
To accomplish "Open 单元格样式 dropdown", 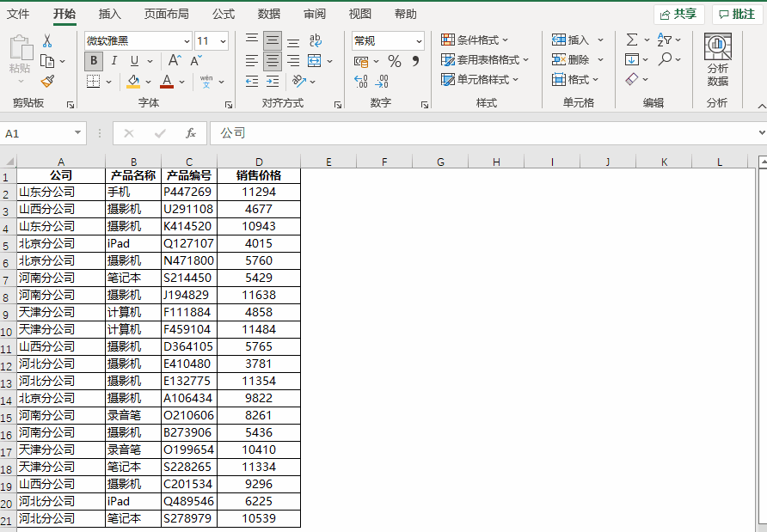I will coord(480,79).
